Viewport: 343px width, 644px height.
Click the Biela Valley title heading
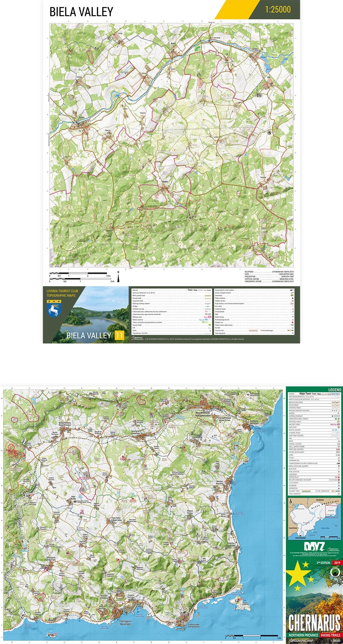81,12
